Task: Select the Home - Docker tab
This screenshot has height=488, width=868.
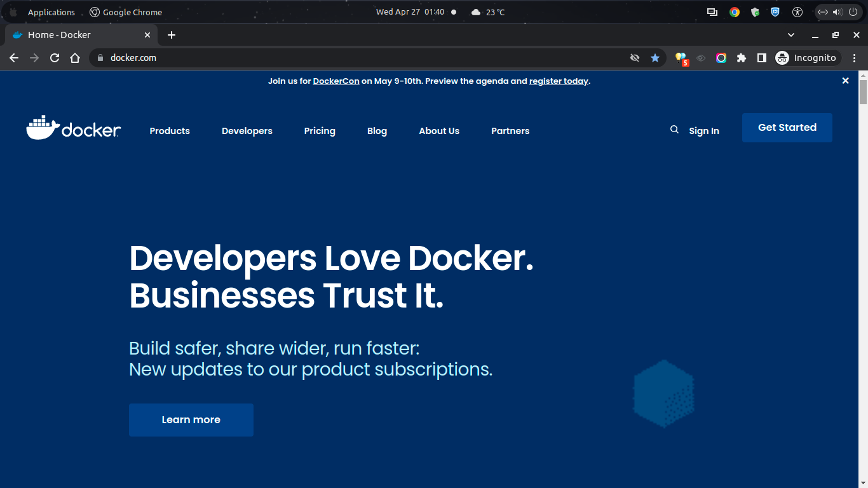Action: pyautogui.click(x=81, y=35)
